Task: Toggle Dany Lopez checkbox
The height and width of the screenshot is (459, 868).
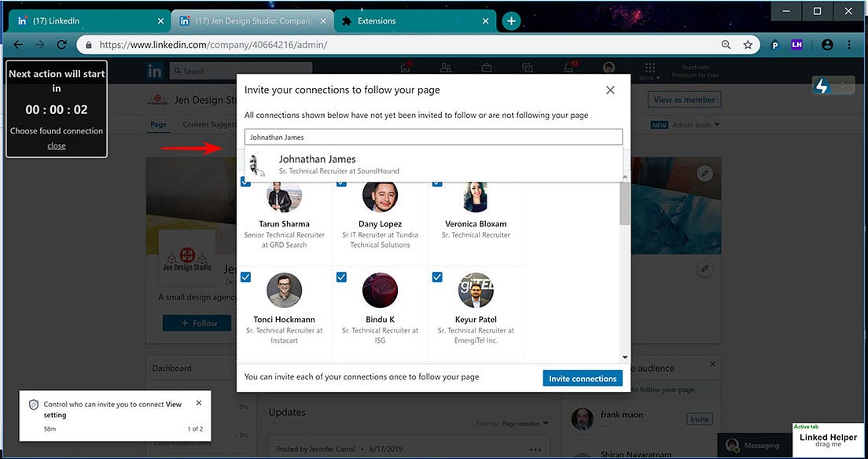Action: click(341, 182)
